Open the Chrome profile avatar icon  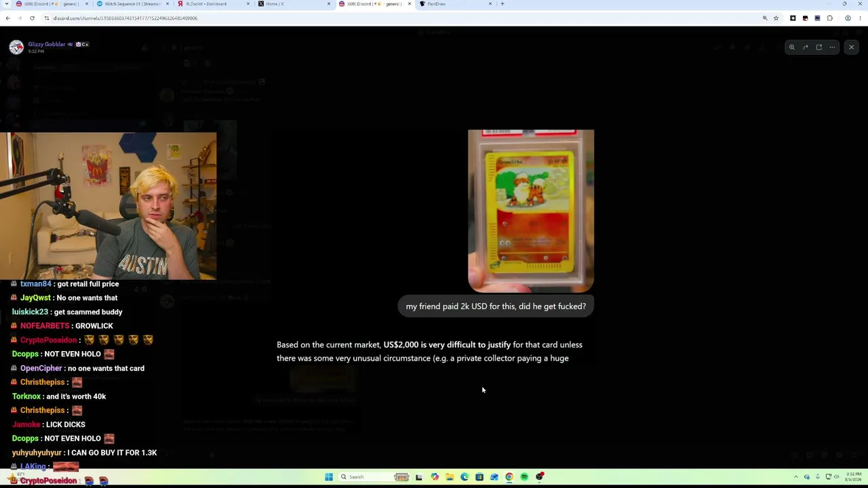click(848, 18)
